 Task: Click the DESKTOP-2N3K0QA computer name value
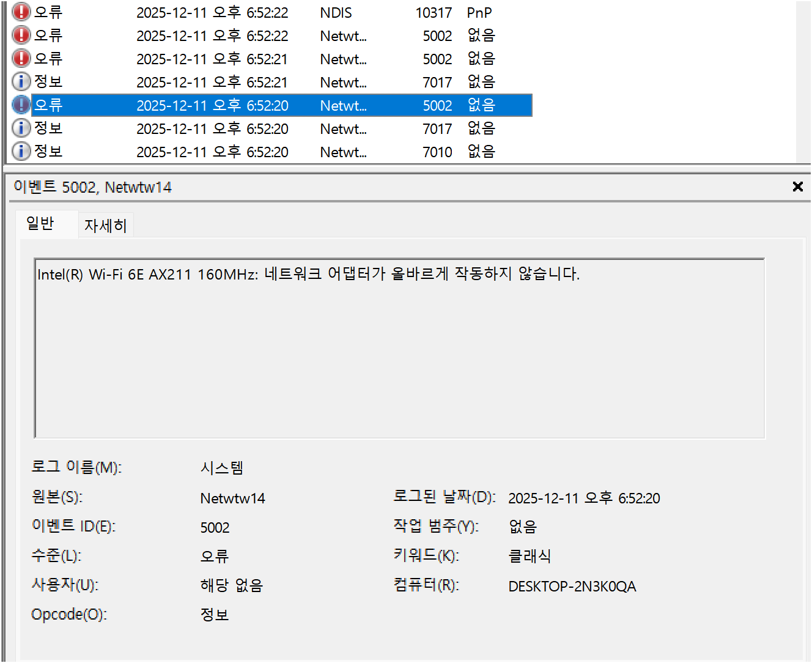tap(572, 585)
